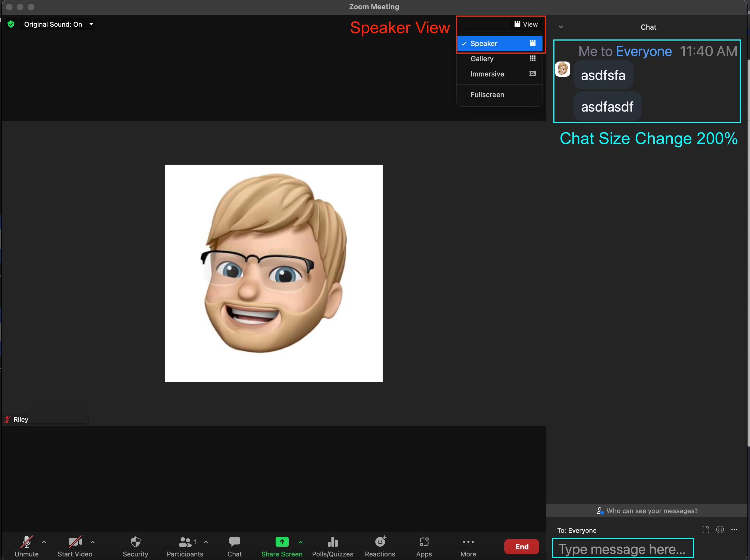Click the Security shield icon

tap(135, 542)
